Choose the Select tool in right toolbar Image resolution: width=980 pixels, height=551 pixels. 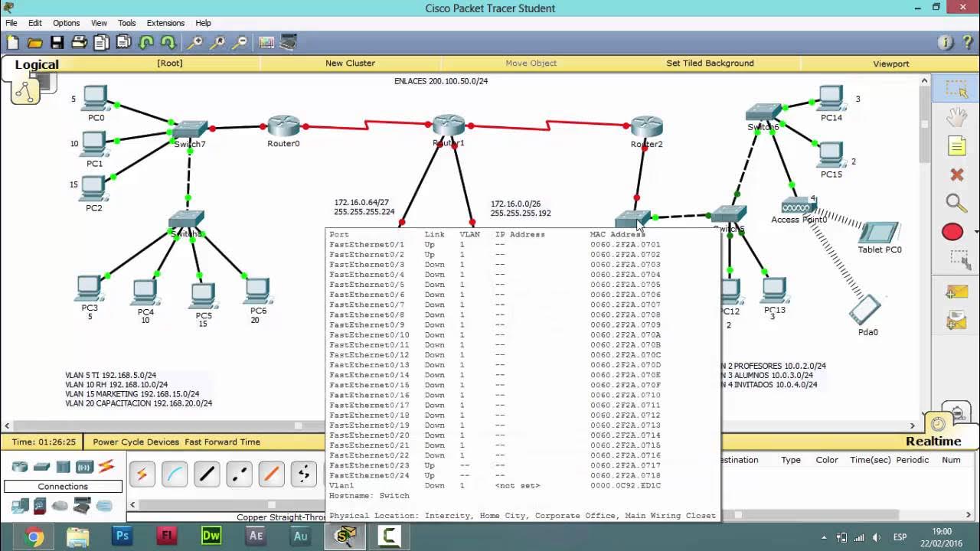click(957, 89)
